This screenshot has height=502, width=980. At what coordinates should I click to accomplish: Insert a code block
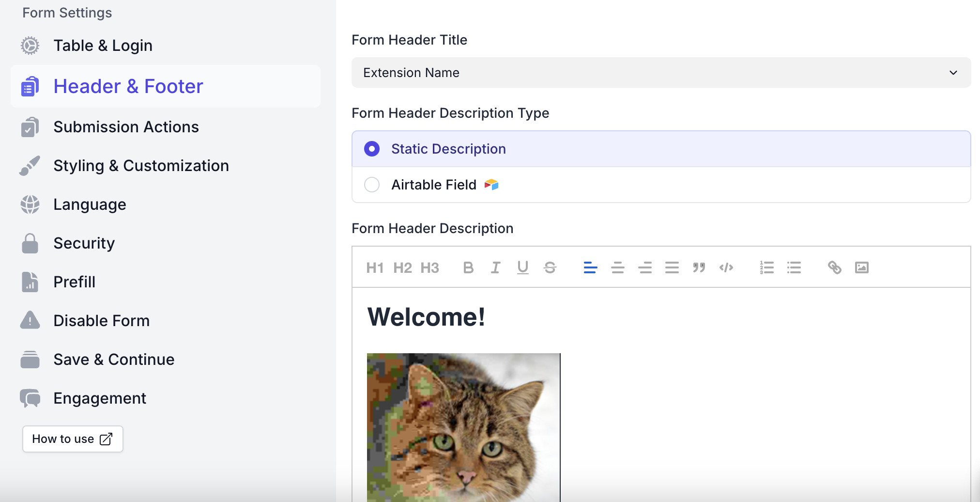[x=726, y=267]
